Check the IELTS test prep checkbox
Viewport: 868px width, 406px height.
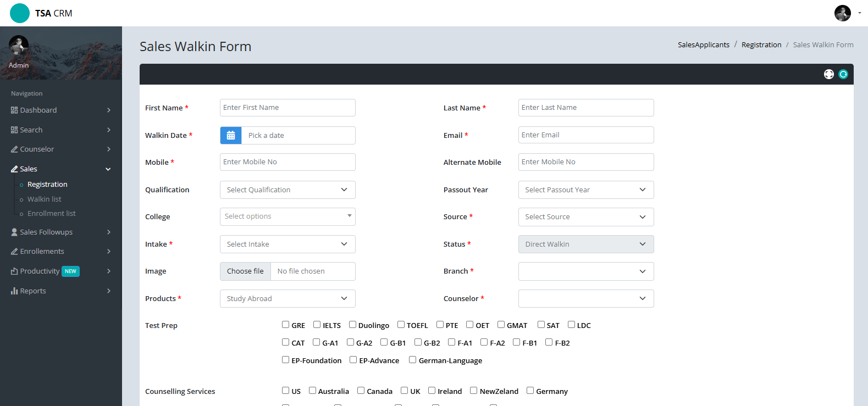317,325
